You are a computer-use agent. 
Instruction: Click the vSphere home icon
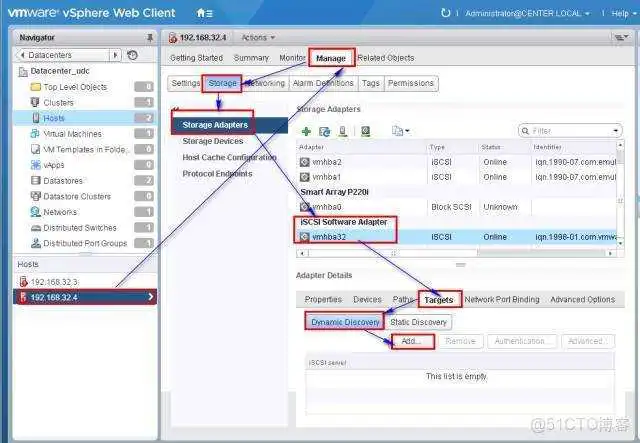[203, 13]
